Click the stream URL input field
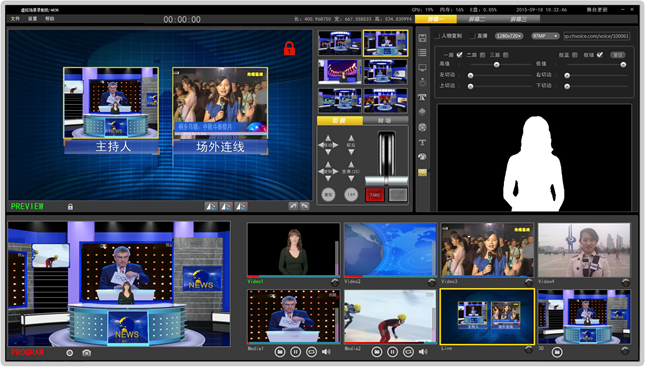The image size is (645, 367). tap(596, 36)
